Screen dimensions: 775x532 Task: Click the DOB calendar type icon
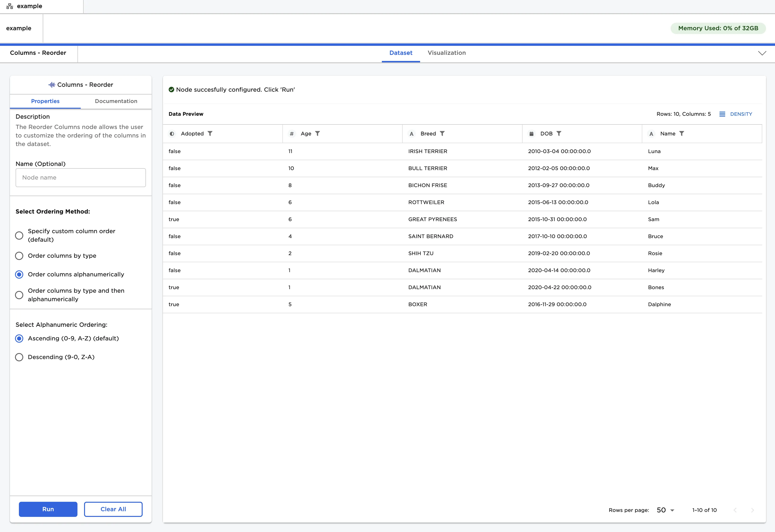click(532, 134)
